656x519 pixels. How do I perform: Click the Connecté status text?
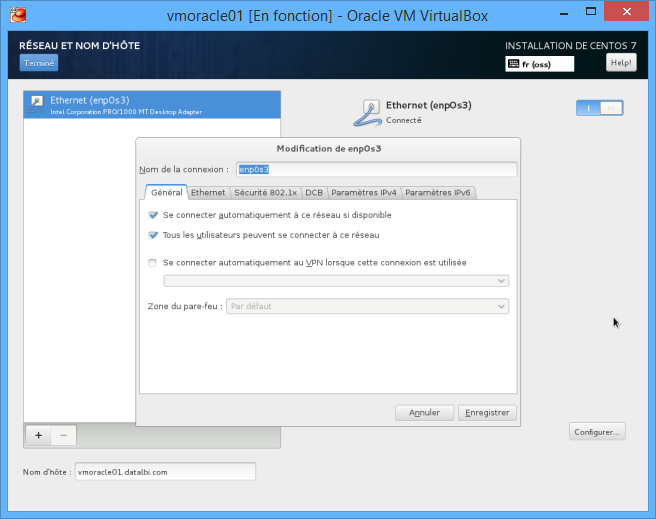[403, 120]
